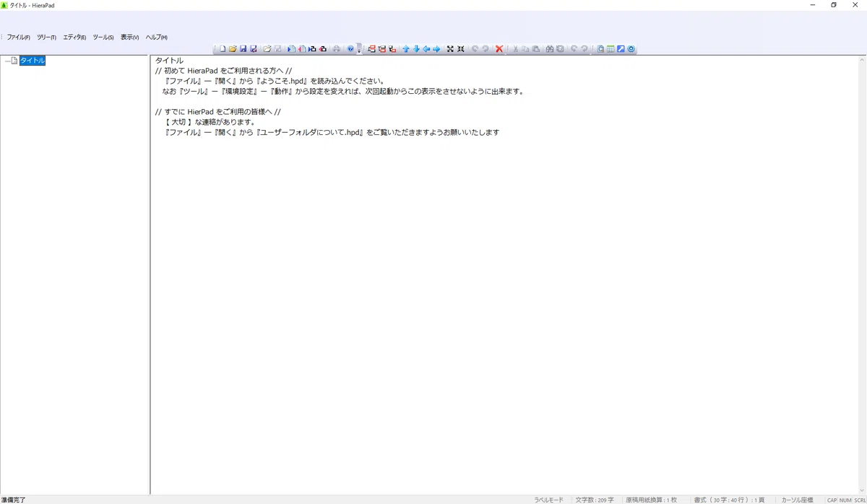Open the 表示(V) menu
Image resolution: width=867 pixels, height=504 pixels.
coord(129,37)
